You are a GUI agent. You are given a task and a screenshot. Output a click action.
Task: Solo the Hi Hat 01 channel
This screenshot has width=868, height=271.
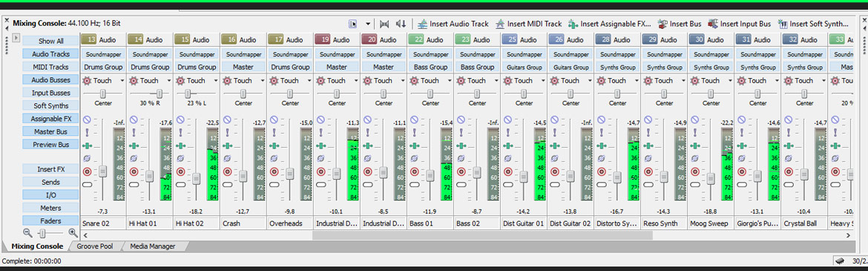[134, 132]
